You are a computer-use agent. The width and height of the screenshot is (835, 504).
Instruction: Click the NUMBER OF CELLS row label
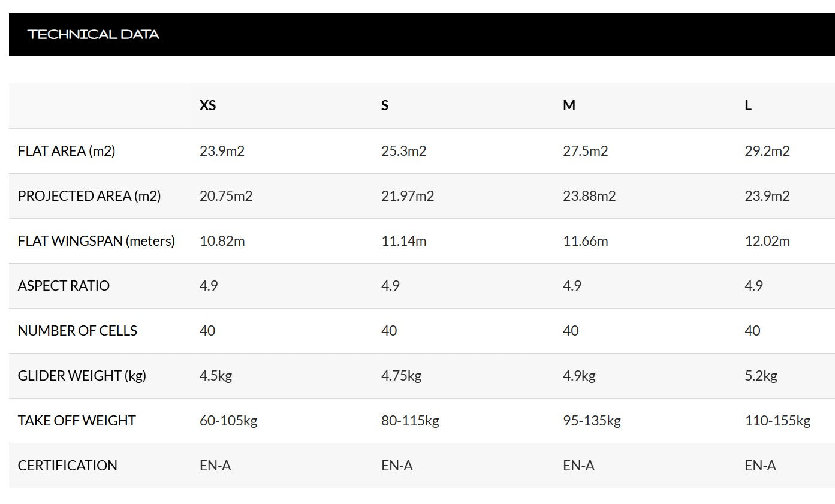(77, 331)
